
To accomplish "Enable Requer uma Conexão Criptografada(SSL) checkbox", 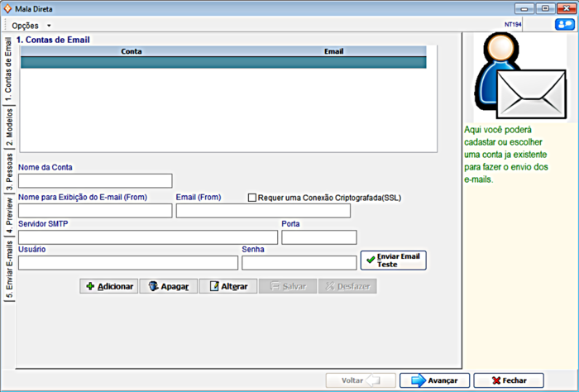I will [x=253, y=198].
